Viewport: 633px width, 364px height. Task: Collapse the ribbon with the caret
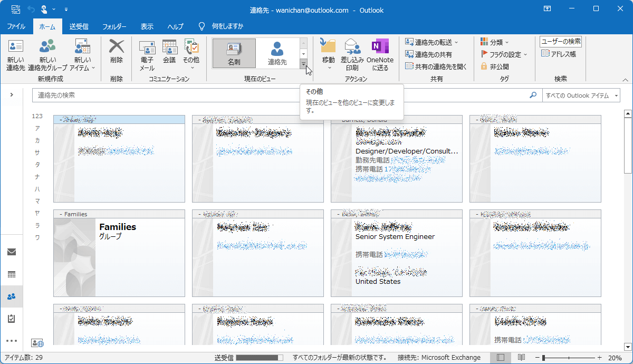click(626, 80)
